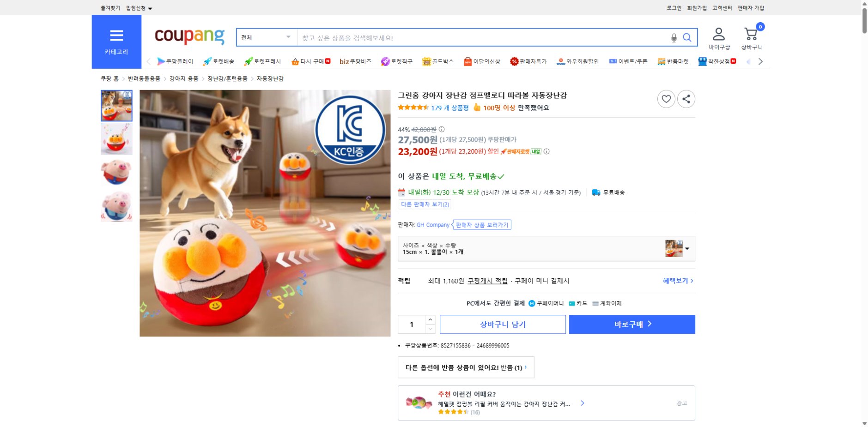Click the 이벤트/쿠폰 navigation icon

pyautogui.click(x=613, y=61)
